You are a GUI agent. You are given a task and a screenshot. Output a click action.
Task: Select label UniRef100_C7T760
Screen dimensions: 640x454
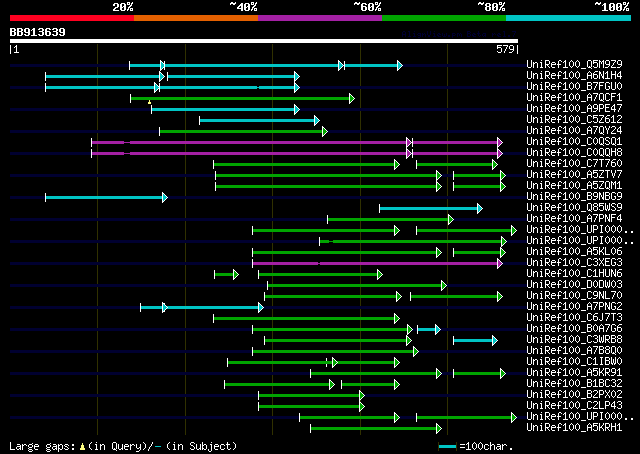click(574, 163)
